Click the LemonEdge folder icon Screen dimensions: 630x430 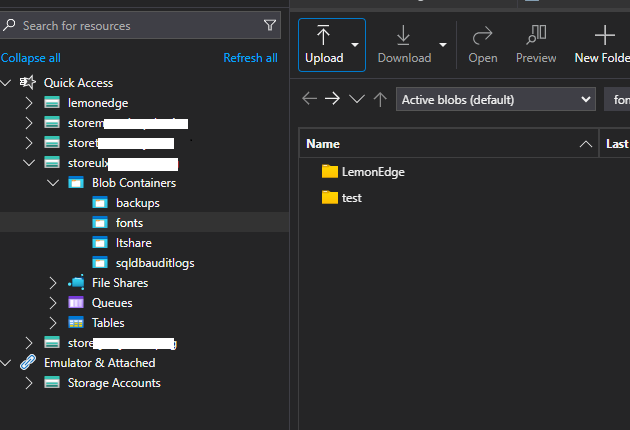pyautogui.click(x=330, y=171)
